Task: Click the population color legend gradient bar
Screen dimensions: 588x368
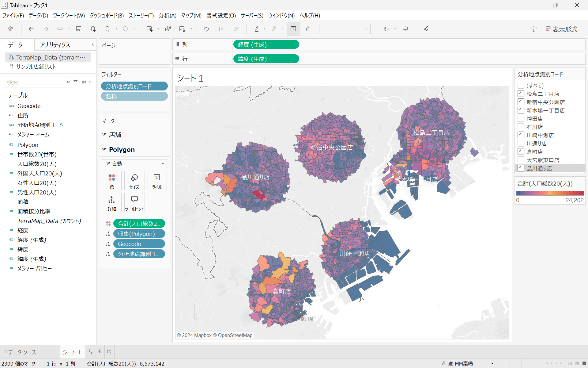Action: [550, 193]
